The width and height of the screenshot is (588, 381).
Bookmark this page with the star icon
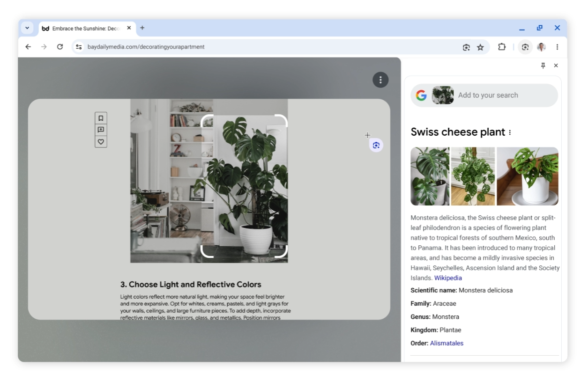480,47
